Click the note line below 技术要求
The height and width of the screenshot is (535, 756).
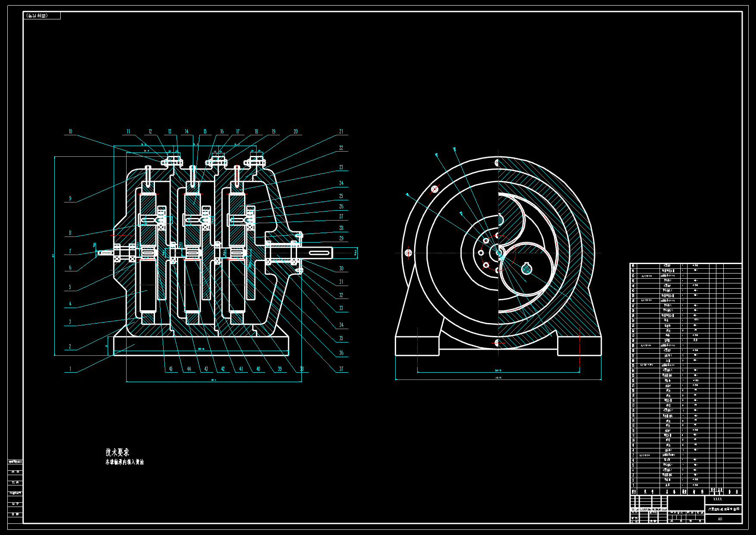point(125,462)
